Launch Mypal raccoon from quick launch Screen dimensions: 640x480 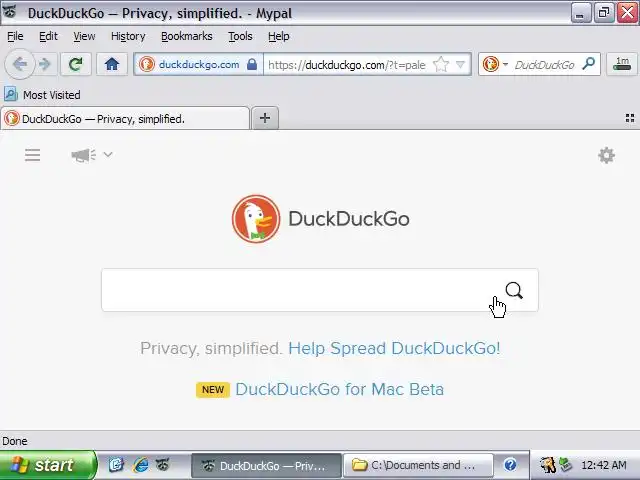click(x=162, y=464)
